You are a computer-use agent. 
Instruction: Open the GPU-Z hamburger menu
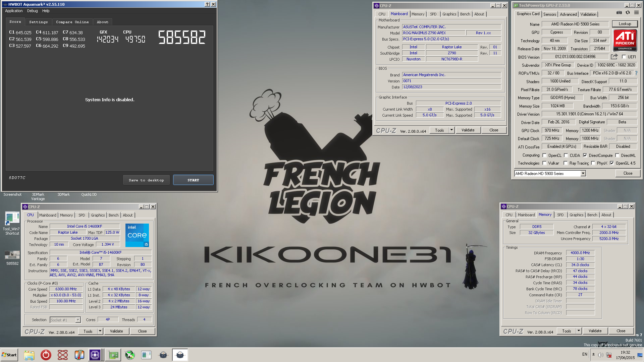(x=636, y=13)
